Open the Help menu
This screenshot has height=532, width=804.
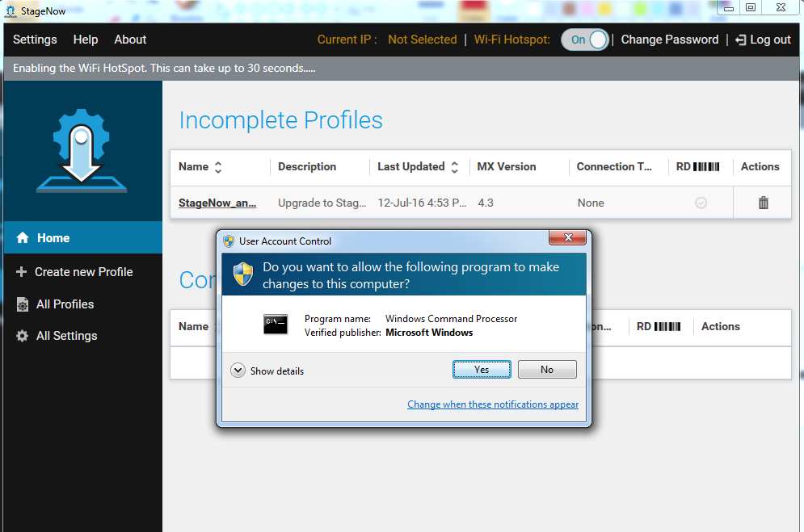85,40
